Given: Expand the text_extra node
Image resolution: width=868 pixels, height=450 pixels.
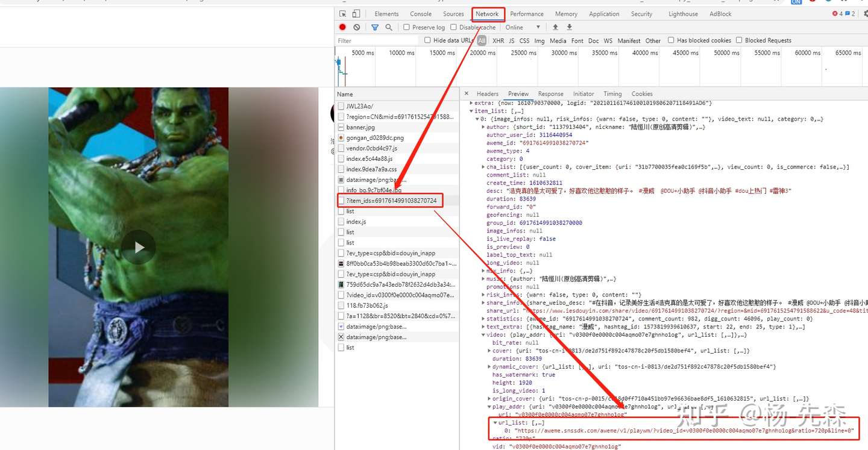Looking at the screenshot, I should click(x=483, y=327).
